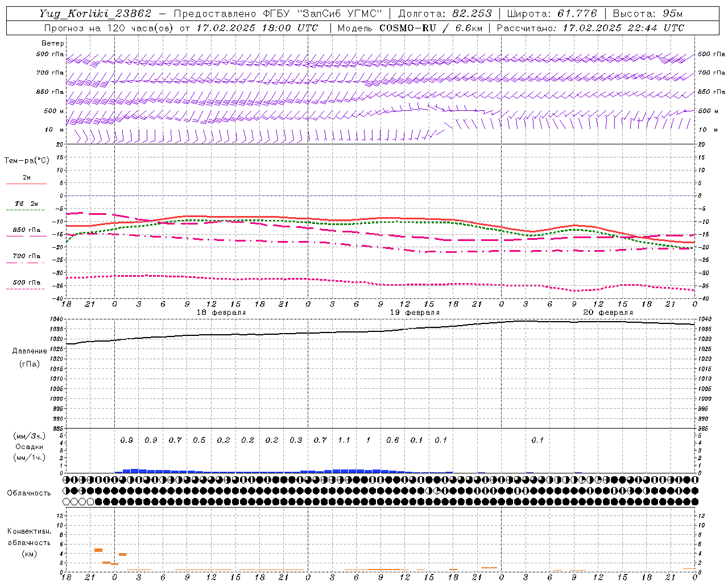Select the Высота: 95м header entry
Image resolution: width=728 pixels, height=582 pixels.
[x=647, y=14]
